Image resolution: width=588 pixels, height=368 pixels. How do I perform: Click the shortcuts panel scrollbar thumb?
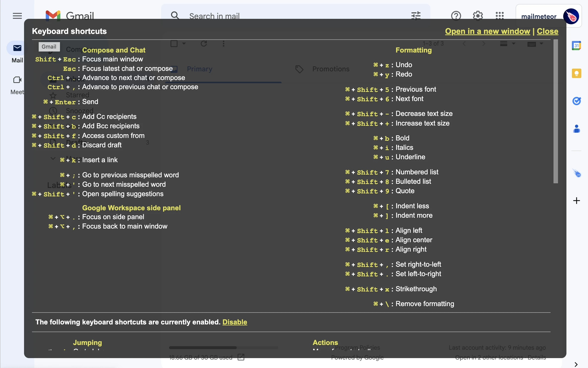(556, 111)
